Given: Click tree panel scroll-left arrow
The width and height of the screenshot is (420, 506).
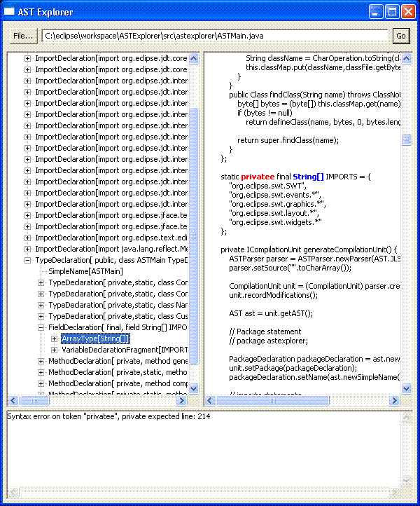Looking at the screenshot, I should (x=13, y=400).
